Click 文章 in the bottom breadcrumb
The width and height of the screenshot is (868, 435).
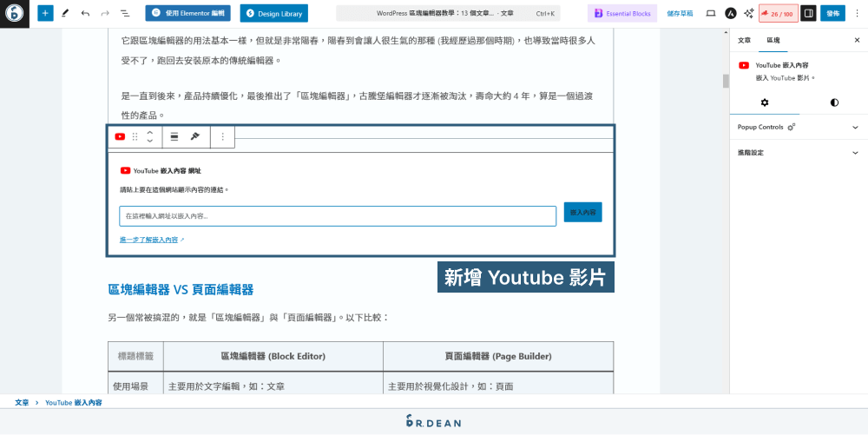22,402
